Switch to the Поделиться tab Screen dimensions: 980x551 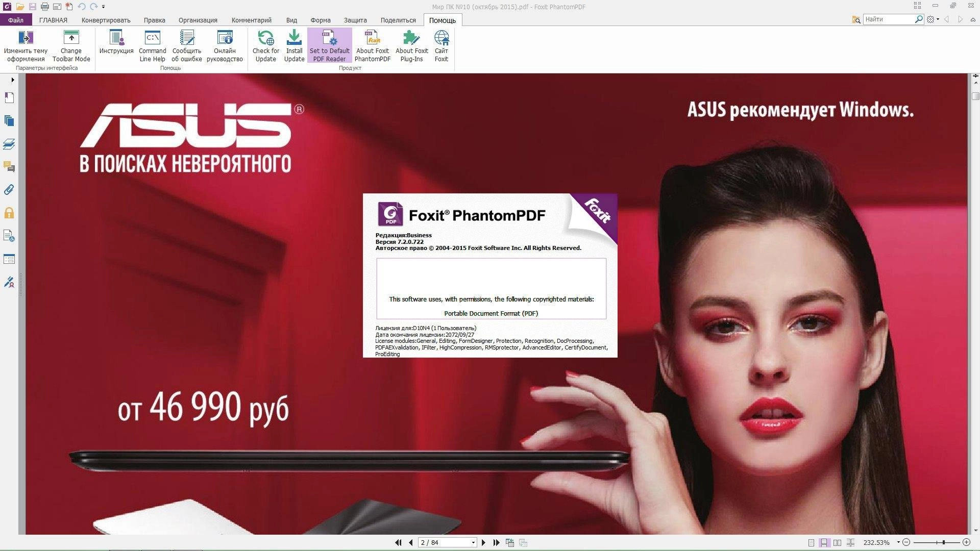pyautogui.click(x=398, y=20)
